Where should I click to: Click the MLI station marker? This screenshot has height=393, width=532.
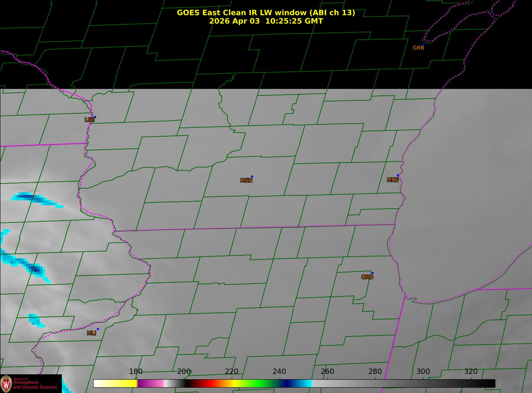98,329
